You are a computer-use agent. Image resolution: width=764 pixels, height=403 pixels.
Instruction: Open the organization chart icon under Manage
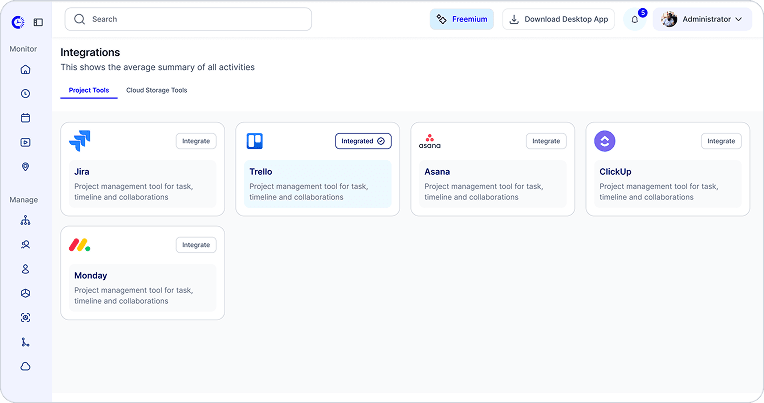[x=25, y=221]
